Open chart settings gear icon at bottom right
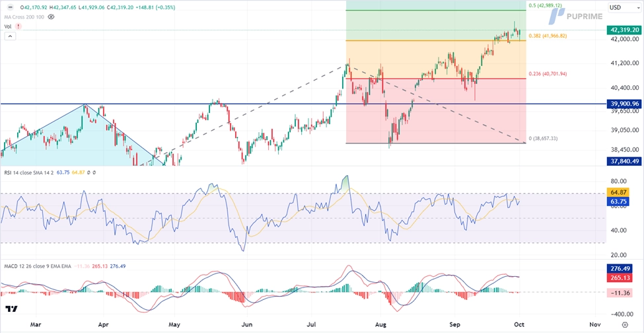The height and width of the screenshot is (333, 644). pos(625,324)
